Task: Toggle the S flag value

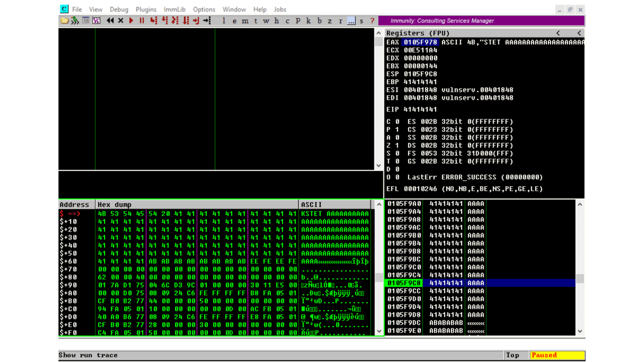Action: pos(397,154)
